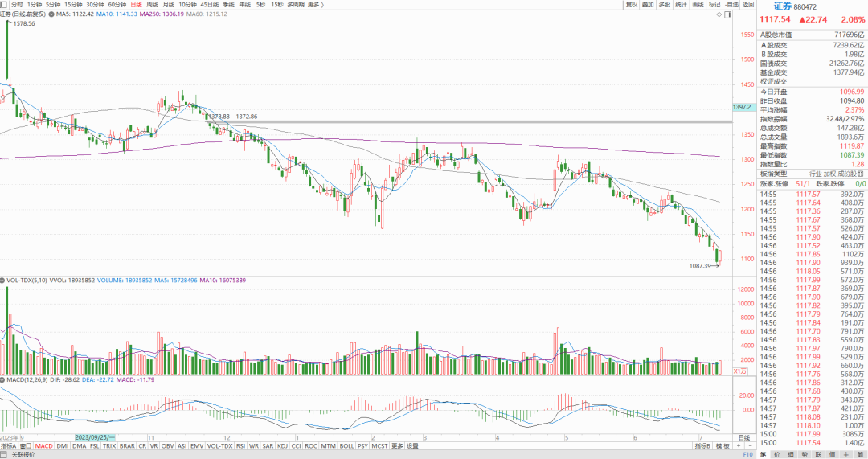
Task: Click the 涨家/涨停 51/1 value
Action: (x=805, y=183)
